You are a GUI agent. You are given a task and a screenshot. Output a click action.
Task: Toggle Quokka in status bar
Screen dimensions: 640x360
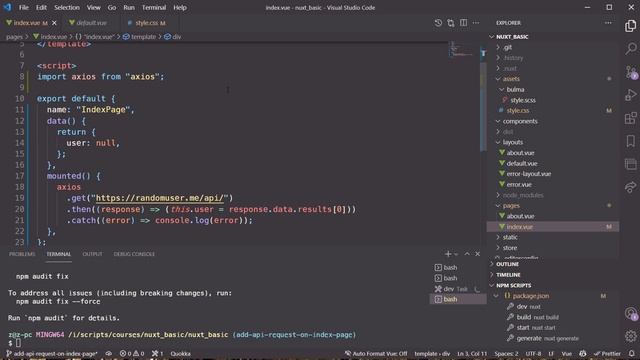coord(180,353)
